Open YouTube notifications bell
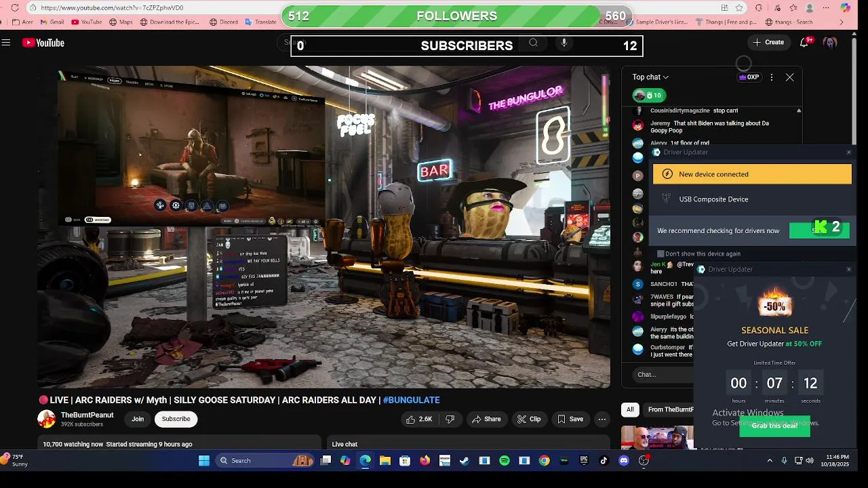Viewport: 868px width, 488px height. click(x=804, y=42)
